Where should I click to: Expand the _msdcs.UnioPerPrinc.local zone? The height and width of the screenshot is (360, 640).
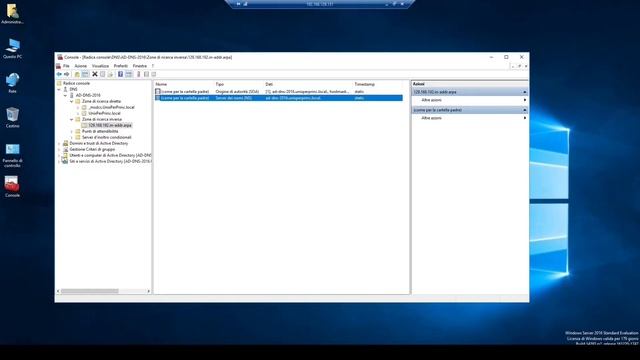coord(78,107)
